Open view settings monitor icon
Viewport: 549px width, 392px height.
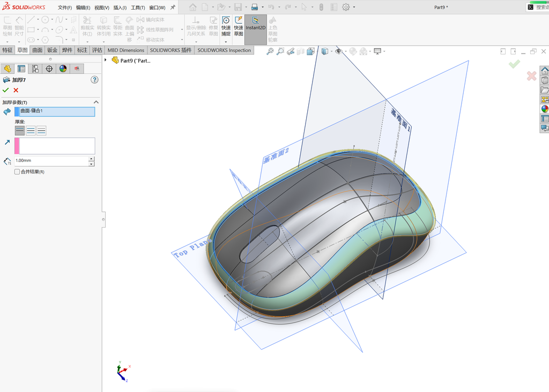point(377,51)
